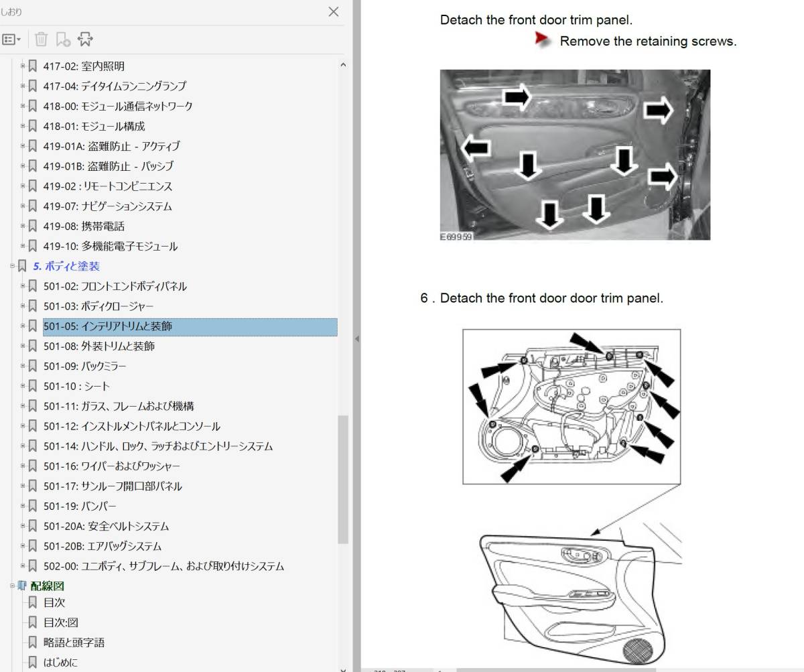Open bookmark 419-07: ナビゲーションシステム
Viewport: 804px width, 672px height.
coord(107,206)
